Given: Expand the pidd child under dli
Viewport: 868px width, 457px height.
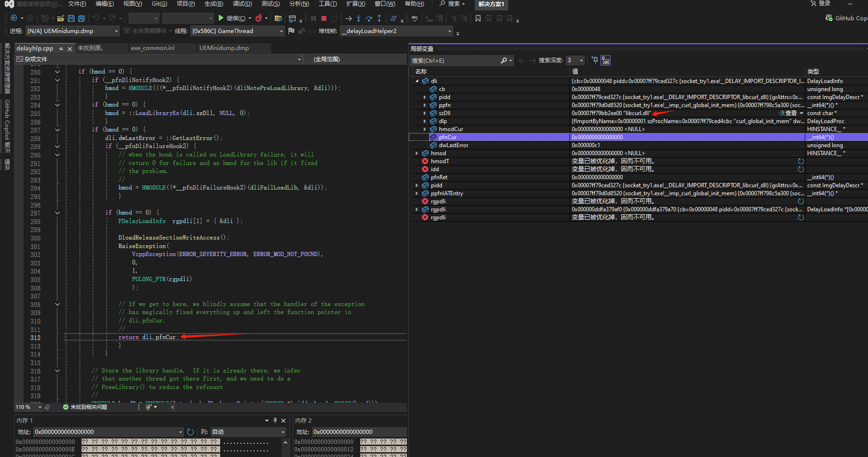Looking at the screenshot, I should coord(425,97).
